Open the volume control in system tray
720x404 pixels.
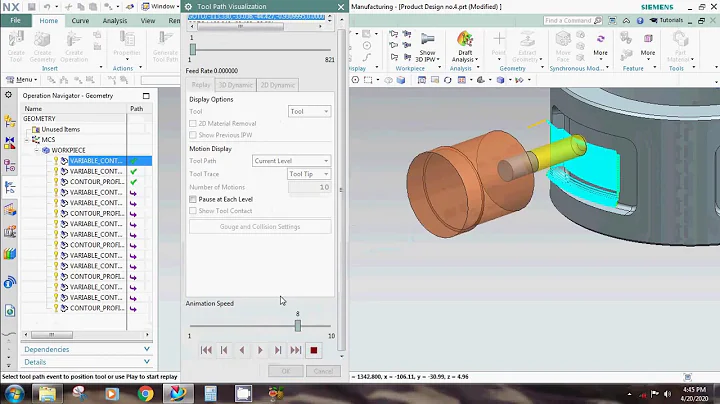click(x=667, y=394)
